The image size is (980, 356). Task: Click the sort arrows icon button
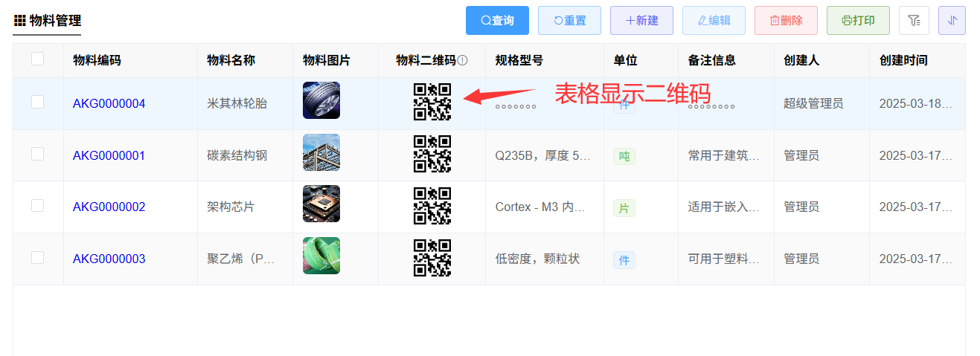(x=952, y=21)
